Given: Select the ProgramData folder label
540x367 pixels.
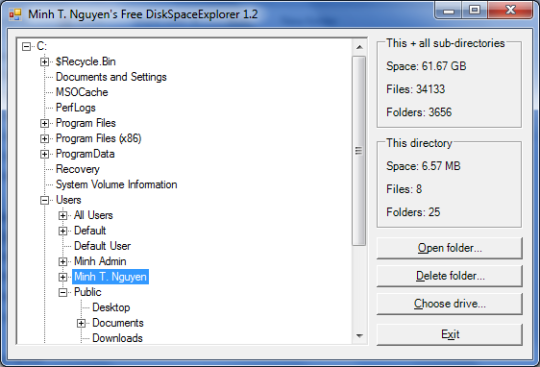Looking at the screenshot, I should pos(85,154).
